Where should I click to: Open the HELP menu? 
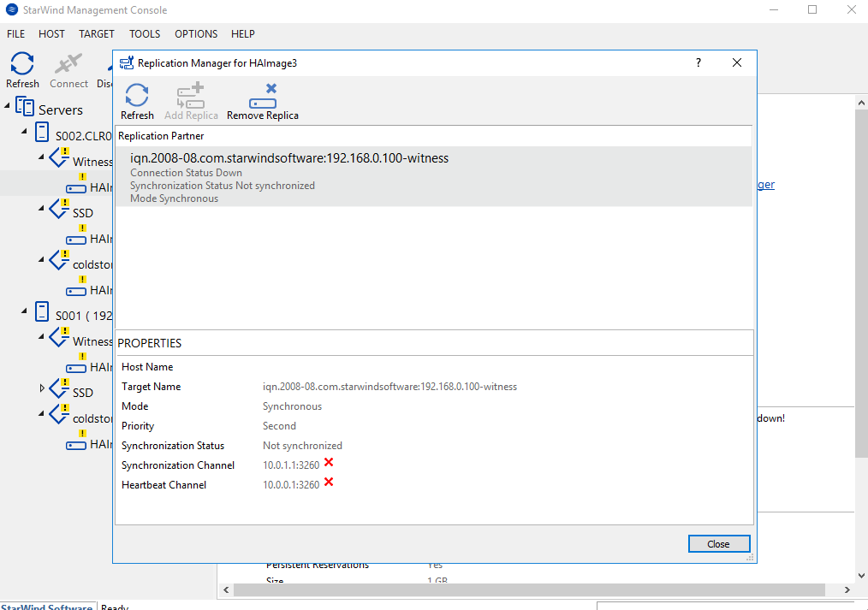pyautogui.click(x=243, y=34)
